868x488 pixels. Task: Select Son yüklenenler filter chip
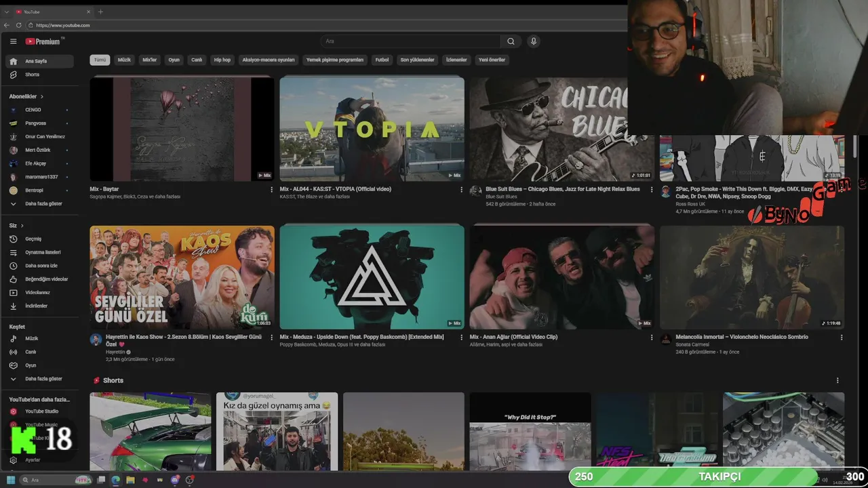[x=417, y=60]
